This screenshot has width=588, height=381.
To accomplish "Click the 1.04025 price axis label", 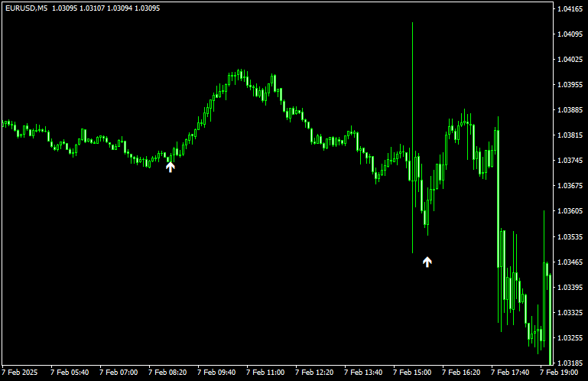I will point(568,60).
